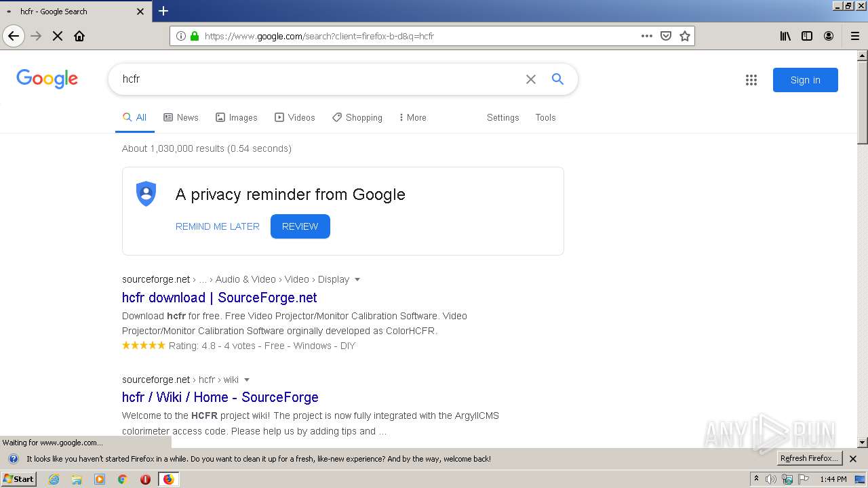Open volume control in system tray
The image size is (868, 488).
771,479
